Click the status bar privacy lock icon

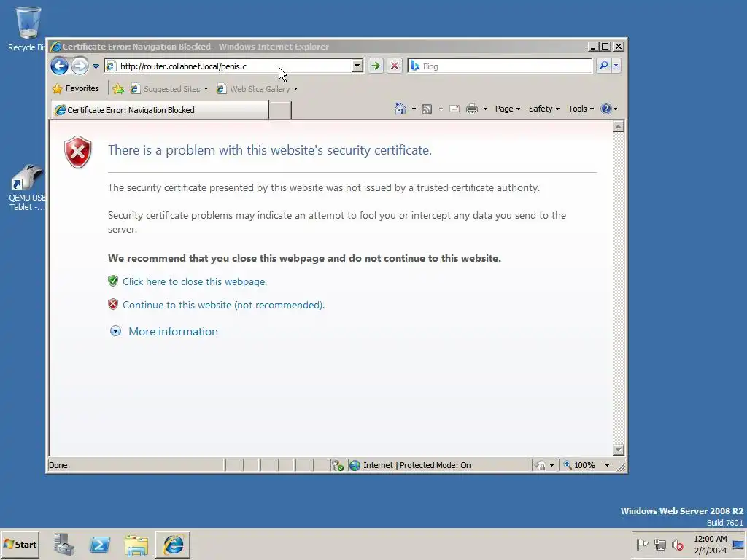(x=541, y=465)
